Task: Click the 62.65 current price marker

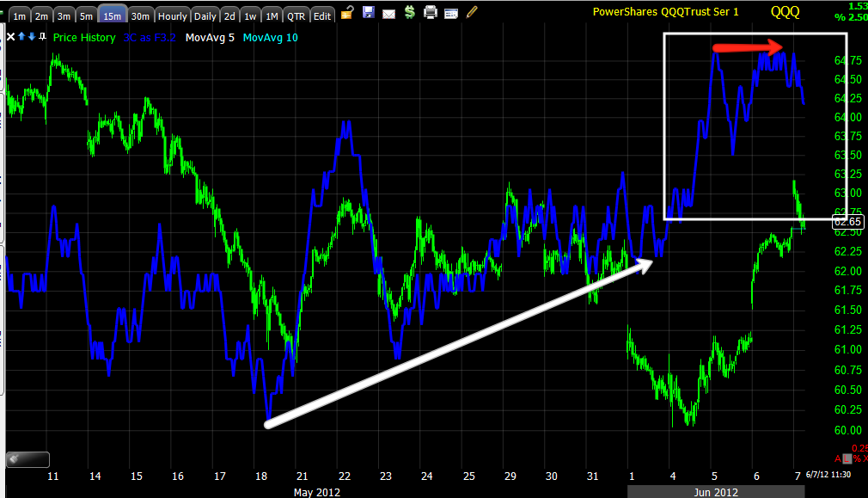Action: (x=847, y=222)
